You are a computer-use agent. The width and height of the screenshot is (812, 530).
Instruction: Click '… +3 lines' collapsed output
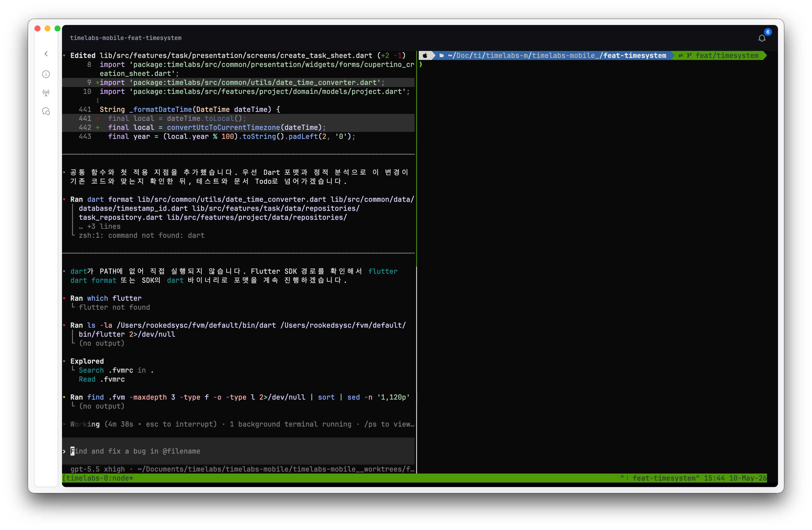(x=99, y=226)
